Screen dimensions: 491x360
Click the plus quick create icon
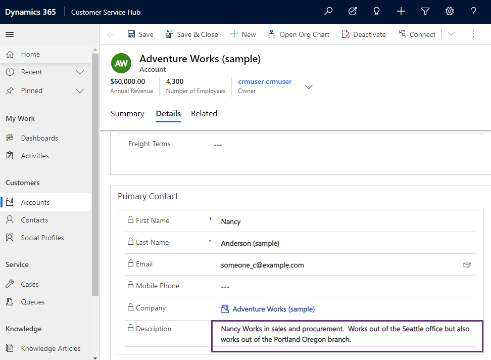(401, 11)
